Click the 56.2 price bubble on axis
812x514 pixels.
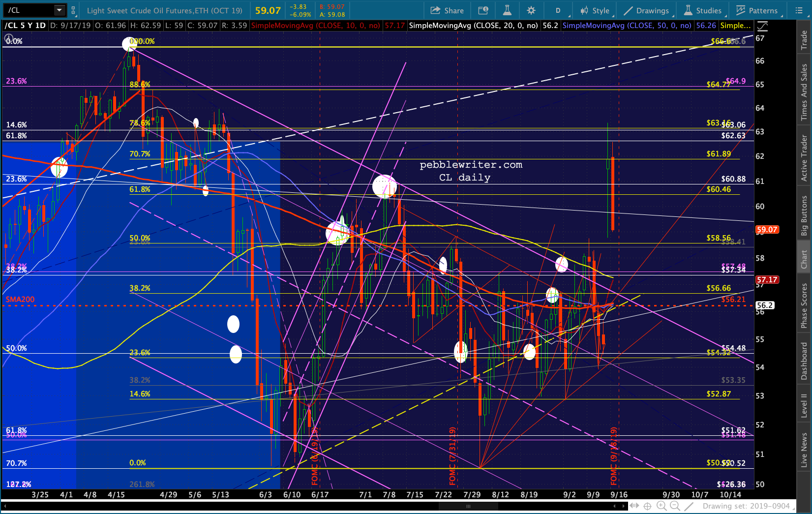click(765, 305)
